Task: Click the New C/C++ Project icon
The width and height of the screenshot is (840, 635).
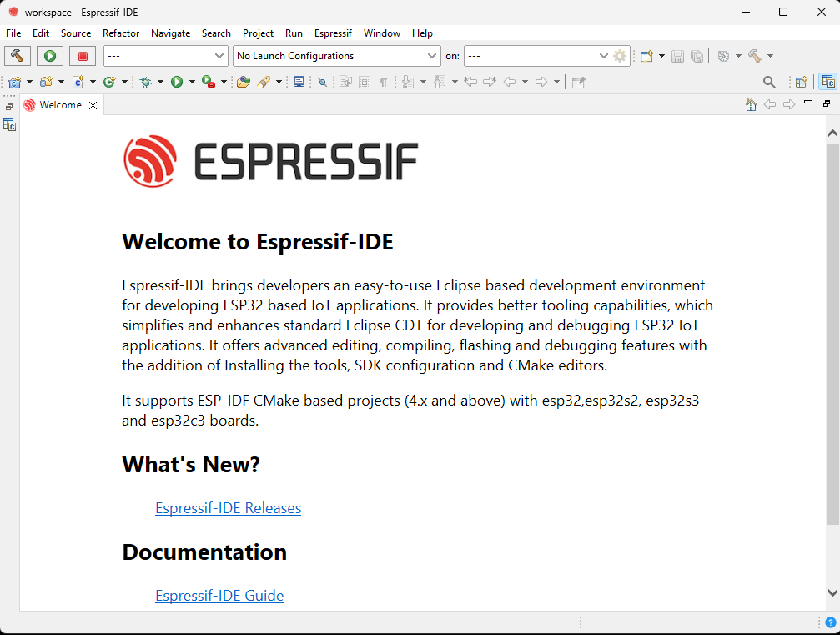Action: 15,82
